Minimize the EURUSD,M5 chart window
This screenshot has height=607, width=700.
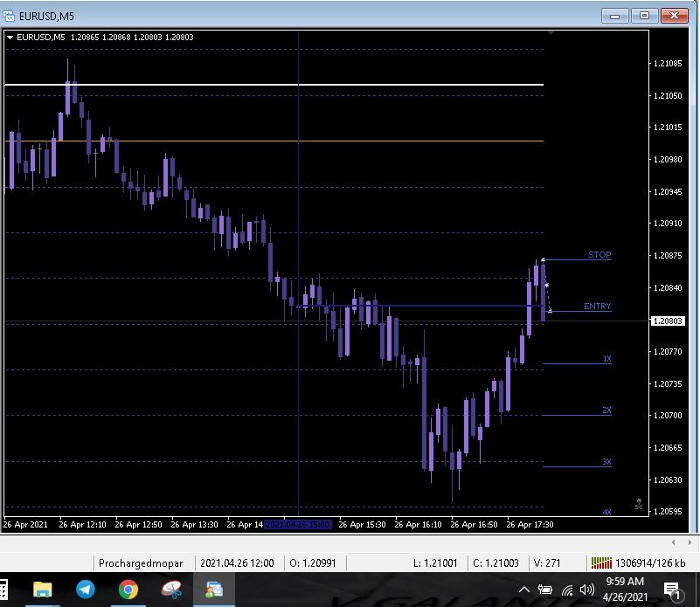[614, 16]
